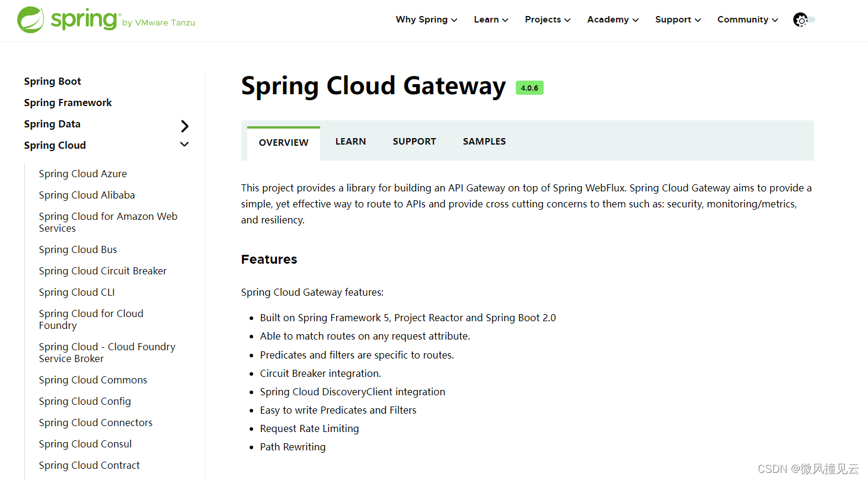Go to Spring Cloud CLI
This screenshot has height=480, width=868.
point(77,292)
